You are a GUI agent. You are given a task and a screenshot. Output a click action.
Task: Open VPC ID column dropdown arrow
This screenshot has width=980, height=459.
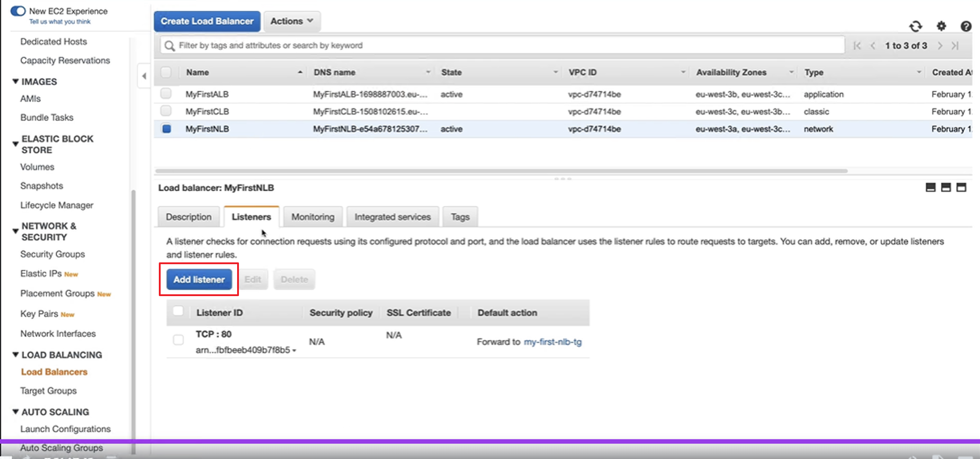click(683, 72)
